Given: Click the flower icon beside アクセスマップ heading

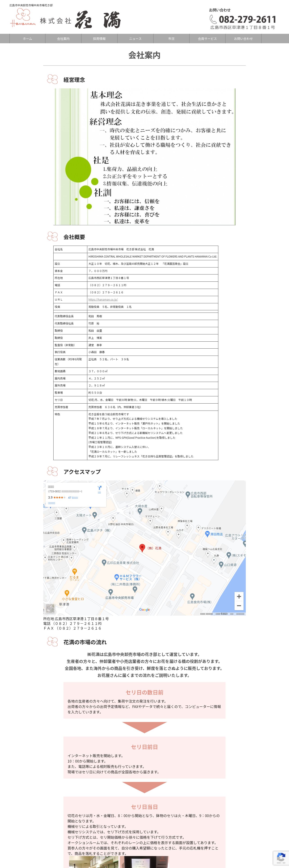Looking at the screenshot, I should (52, 471).
